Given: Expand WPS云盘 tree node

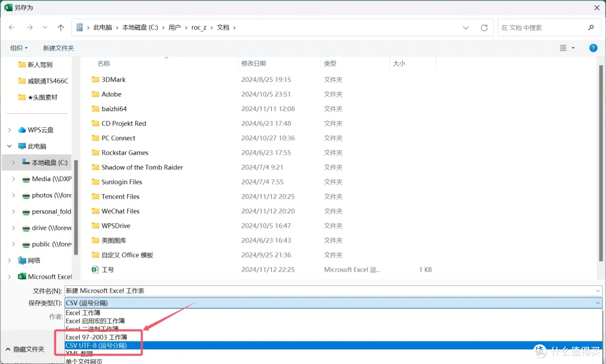Looking at the screenshot, I should (10, 130).
